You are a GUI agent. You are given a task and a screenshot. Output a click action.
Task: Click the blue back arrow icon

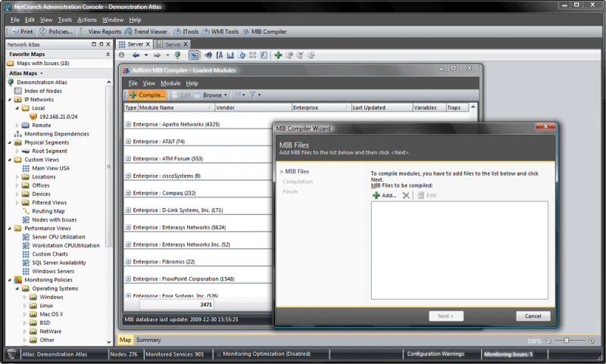pyautogui.click(x=136, y=55)
